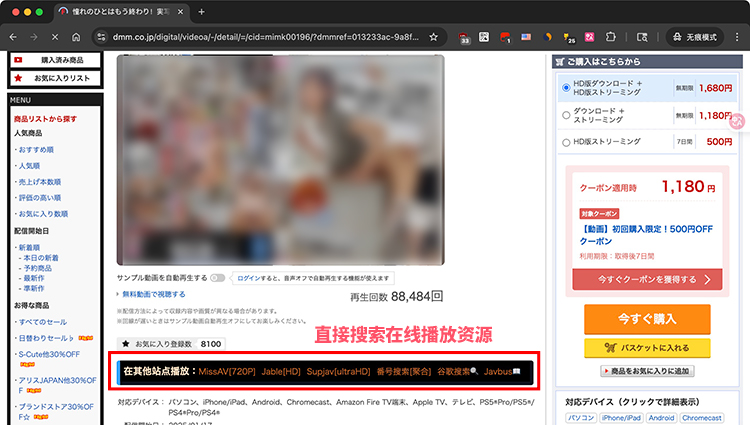Viewport: 750px width, 425px height.
Task: Open 購入済み商品 purchased items button
Action: [x=55, y=60]
